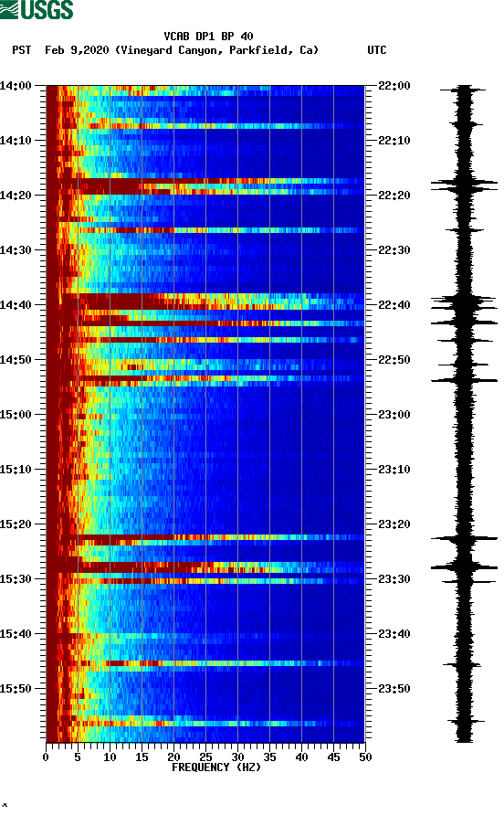504x815 pixels.
Task: Click the spectrogram event band near 15:28
Action: [x=205, y=567]
